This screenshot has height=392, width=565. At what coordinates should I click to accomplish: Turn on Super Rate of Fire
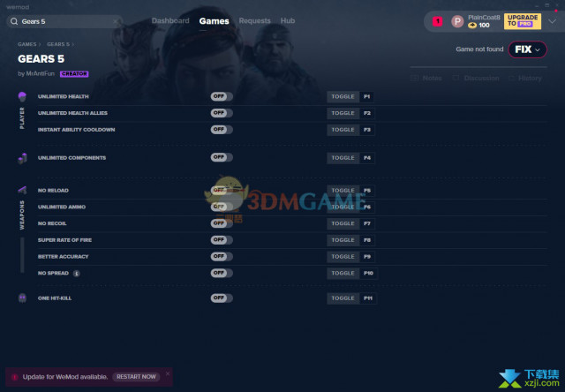tap(222, 240)
